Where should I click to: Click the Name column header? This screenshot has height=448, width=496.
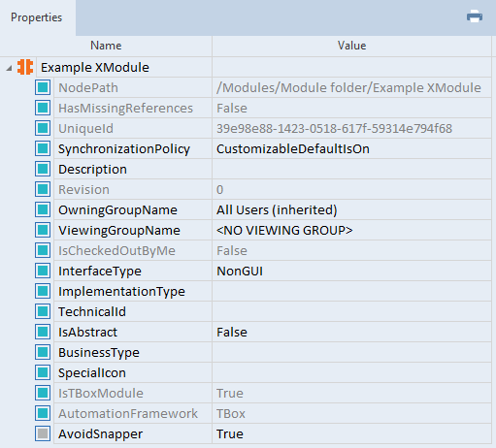[106, 46]
